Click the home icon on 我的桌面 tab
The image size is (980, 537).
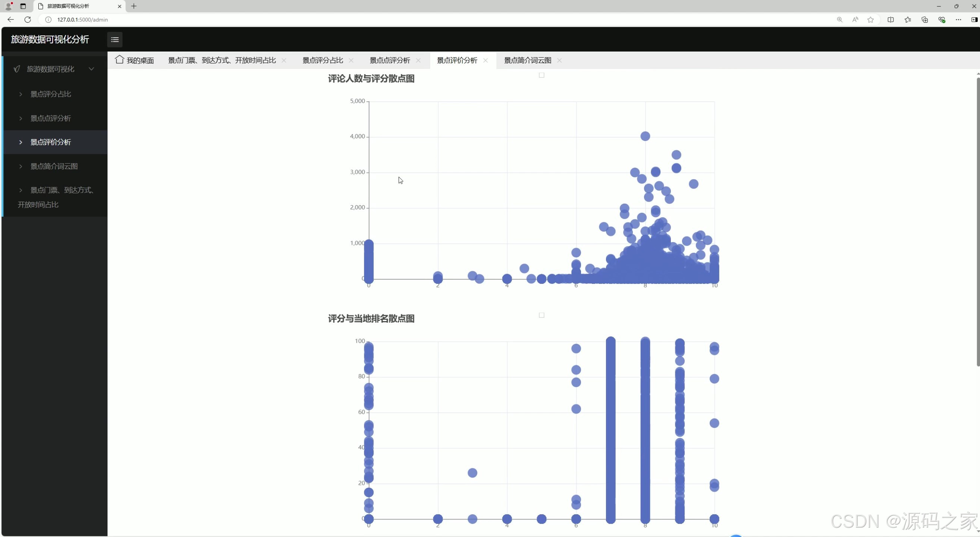pos(119,60)
